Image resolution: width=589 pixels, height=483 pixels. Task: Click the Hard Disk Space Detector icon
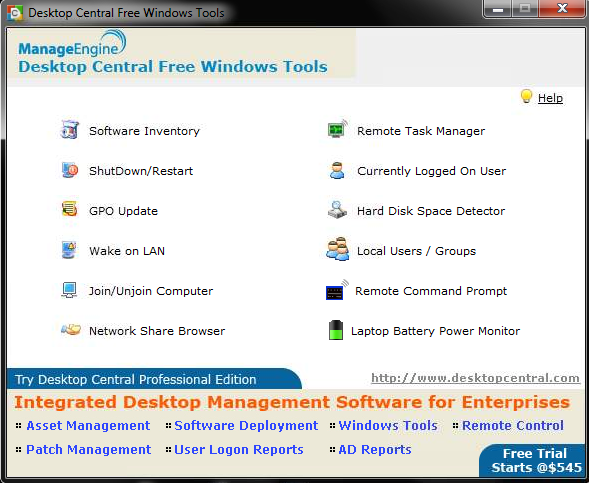(337, 210)
